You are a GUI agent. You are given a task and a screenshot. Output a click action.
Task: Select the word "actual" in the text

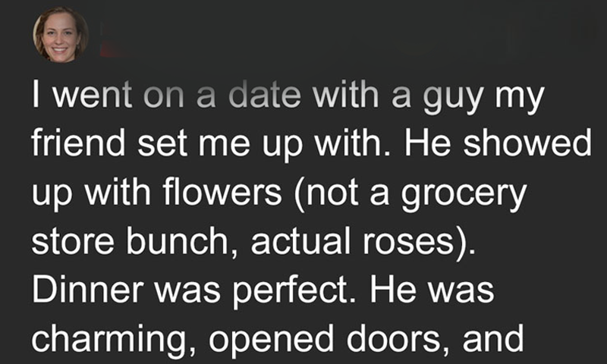tap(300, 241)
